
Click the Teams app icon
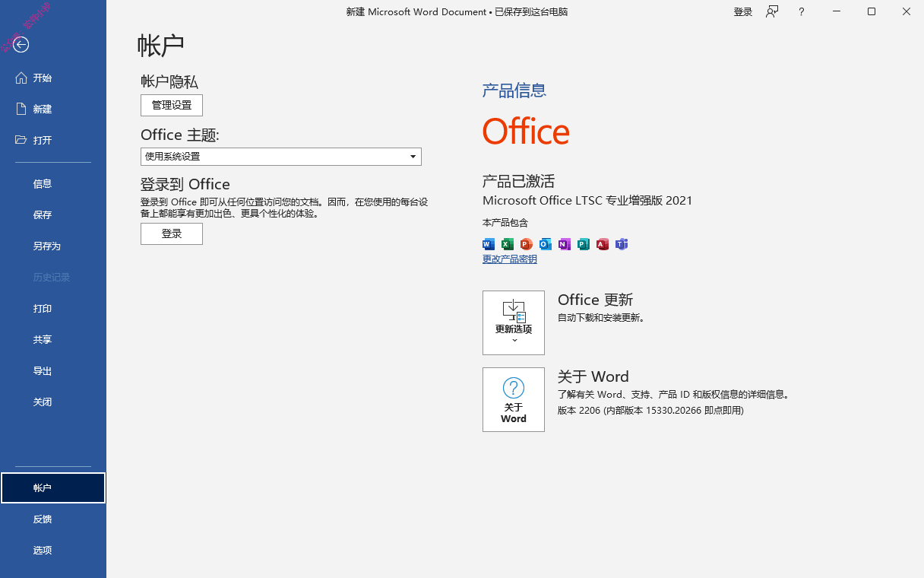[622, 244]
